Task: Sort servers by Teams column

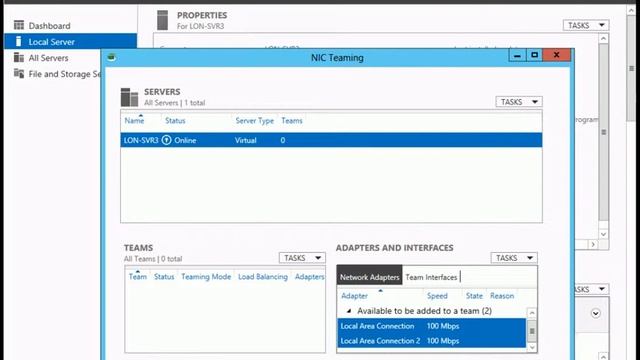Action: [292, 121]
